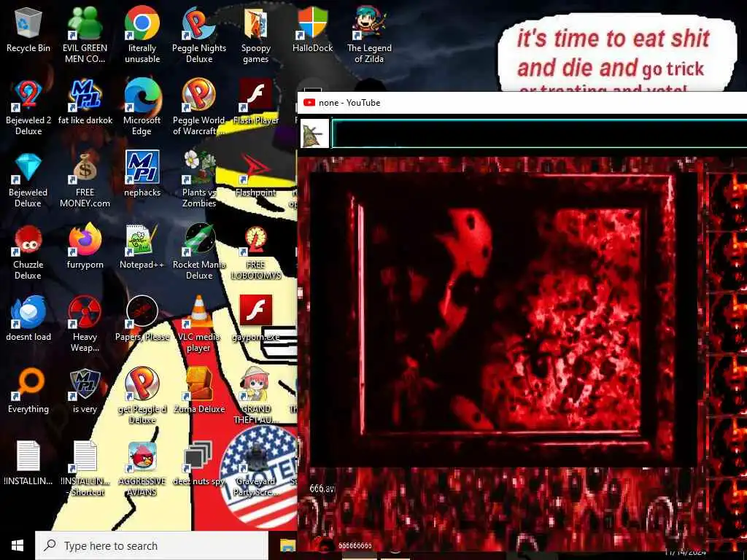
Task: Launch VLC media player shortcut
Action: tap(199, 324)
